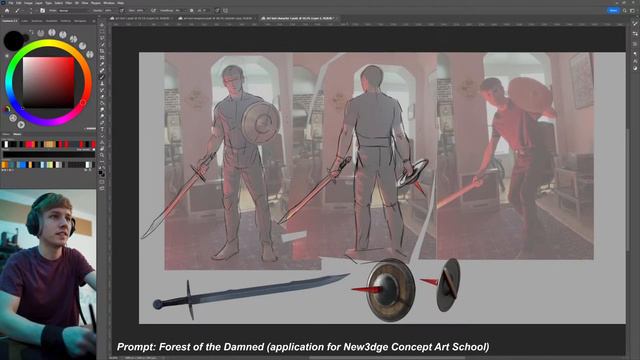Open foreground/background color box in toolbar
This screenshot has height=360, width=640.
102,173
